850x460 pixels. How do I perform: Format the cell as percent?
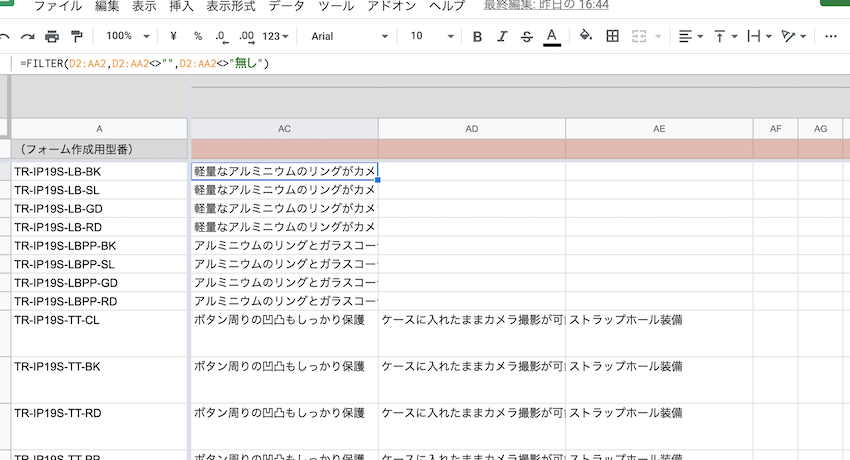(x=198, y=36)
